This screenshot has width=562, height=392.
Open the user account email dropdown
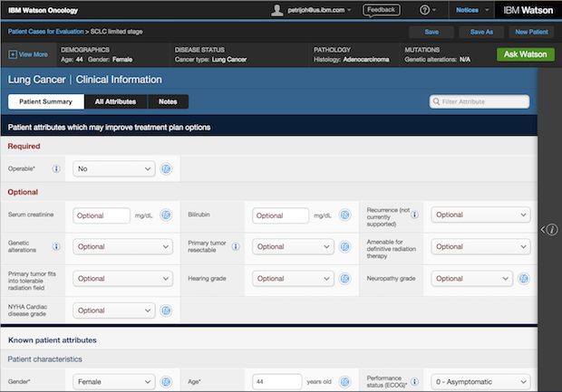tap(319, 10)
